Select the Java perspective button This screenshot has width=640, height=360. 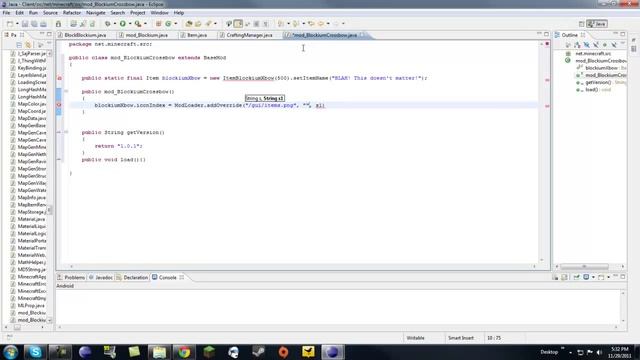pos(597,24)
